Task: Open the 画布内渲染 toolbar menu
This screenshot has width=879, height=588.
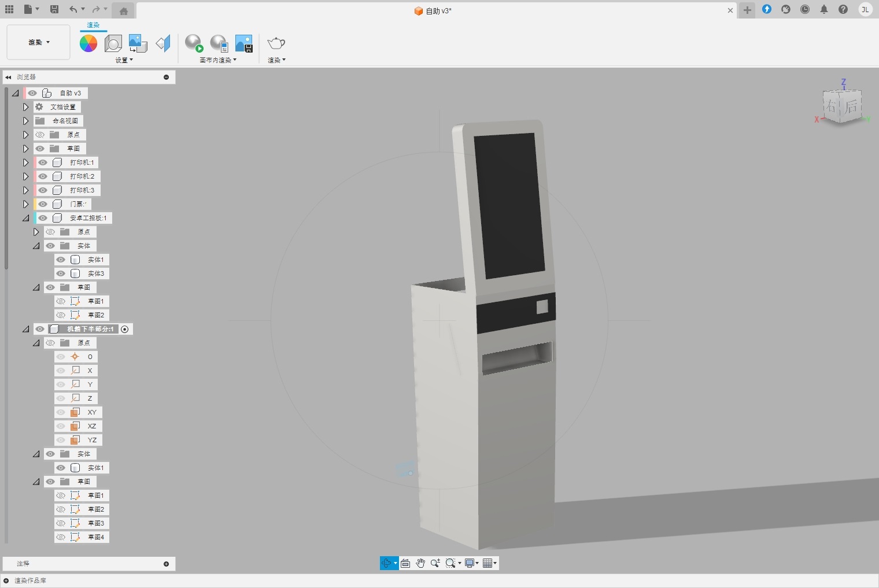Action: [218, 60]
